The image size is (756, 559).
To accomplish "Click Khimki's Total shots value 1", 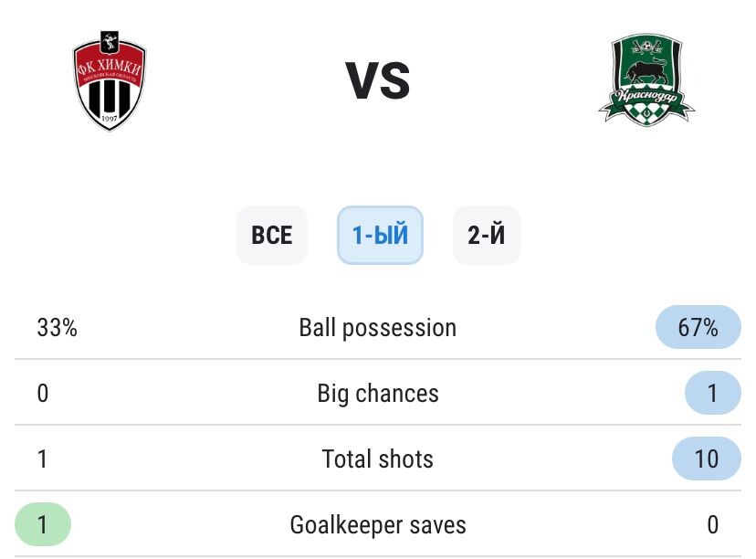I will pyautogui.click(x=42, y=459).
